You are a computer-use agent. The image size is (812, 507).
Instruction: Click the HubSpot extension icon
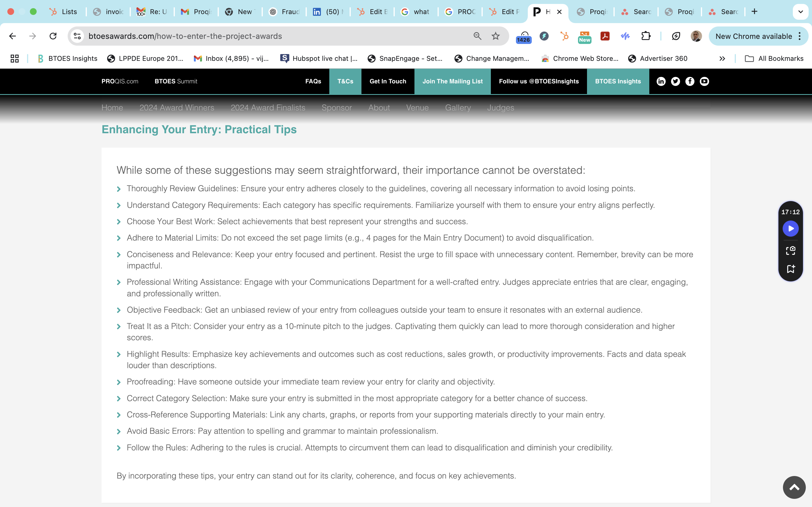click(x=564, y=36)
